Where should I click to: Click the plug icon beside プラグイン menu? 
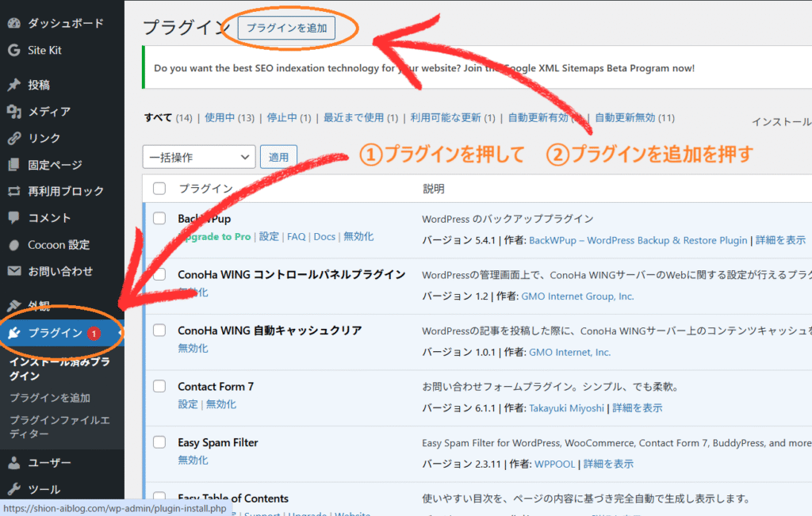(14, 332)
